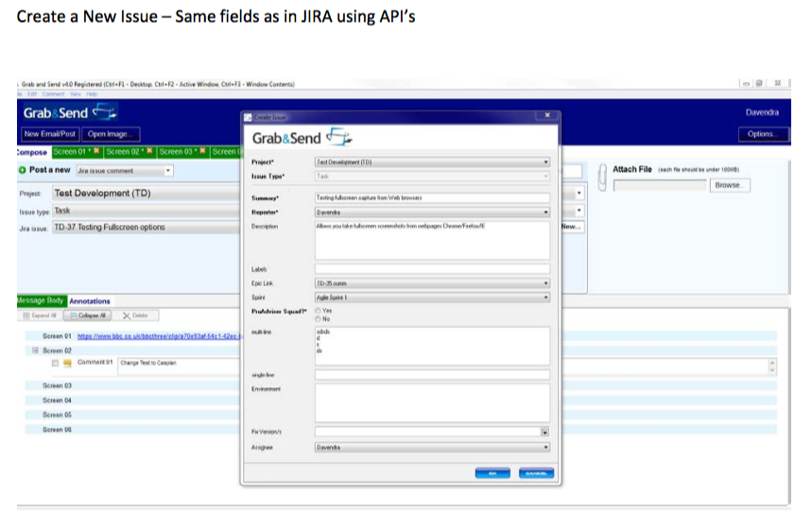The width and height of the screenshot is (812, 527).
Task: Click the New Email/Post button
Action: click(50, 134)
